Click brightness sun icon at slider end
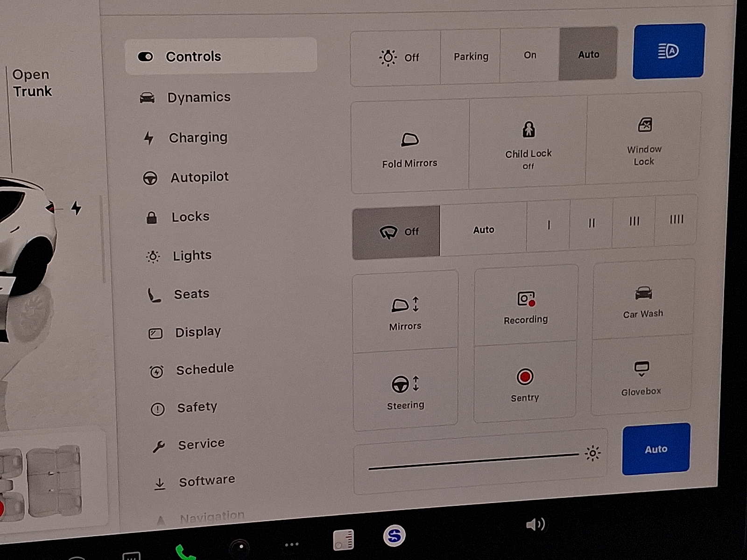Viewport: 747px width, 560px height. click(592, 453)
